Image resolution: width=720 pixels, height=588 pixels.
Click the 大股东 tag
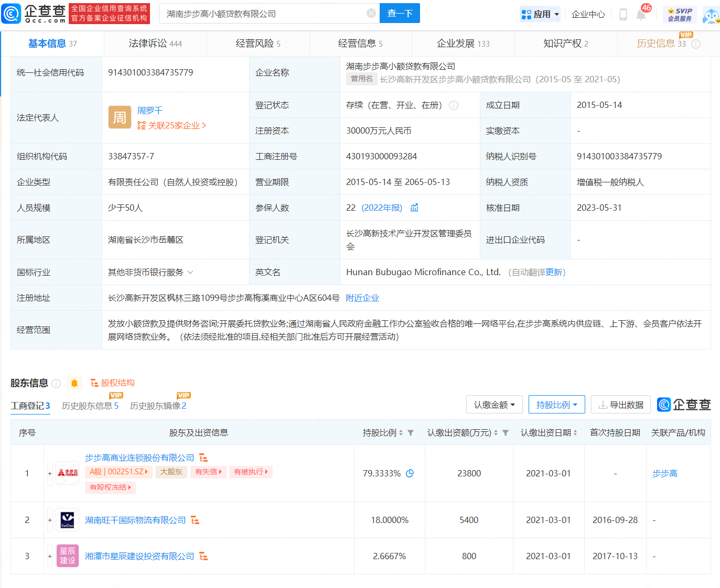pos(171,472)
